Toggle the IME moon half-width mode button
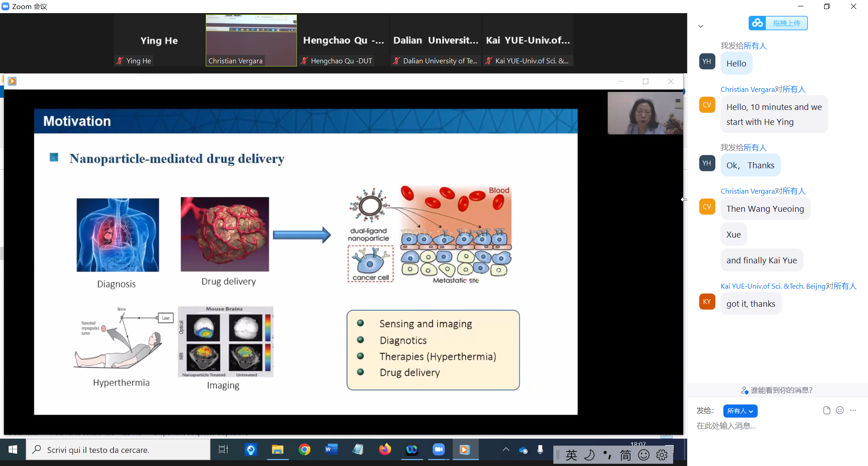Image resolution: width=868 pixels, height=466 pixels. [589, 455]
